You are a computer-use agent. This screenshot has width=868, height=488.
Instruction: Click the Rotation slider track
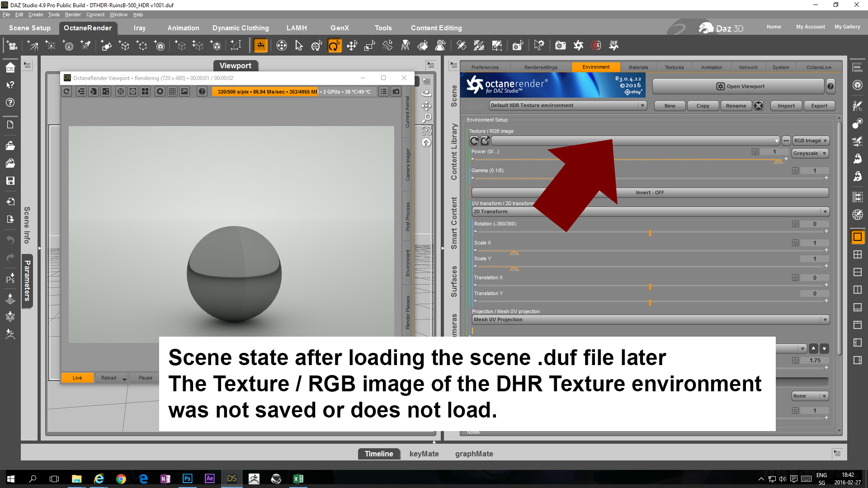click(x=588, y=232)
